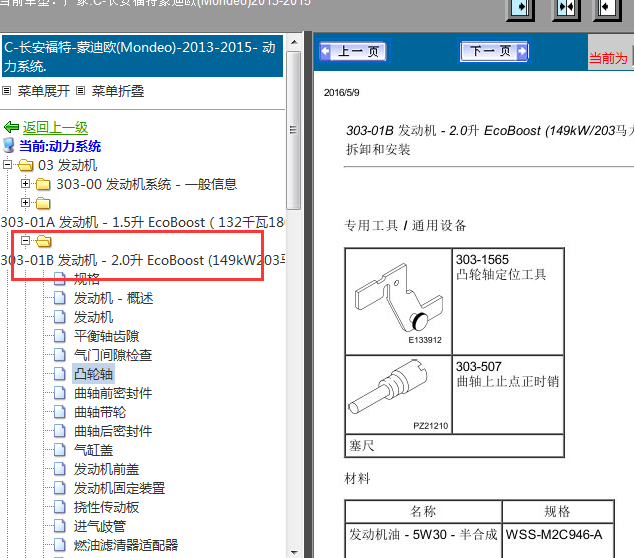Click the document icon beside 挠性传动板
The height and width of the screenshot is (558, 634).
[x=60, y=507]
